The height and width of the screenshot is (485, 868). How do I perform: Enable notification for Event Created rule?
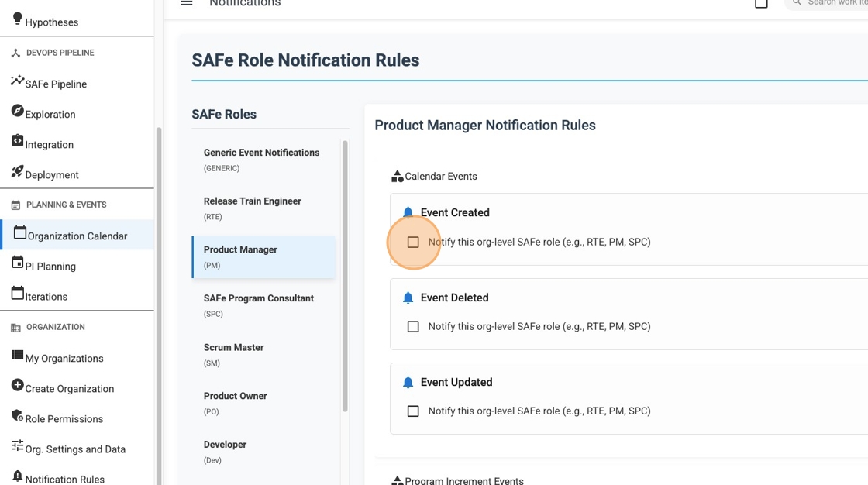(x=413, y=242)
